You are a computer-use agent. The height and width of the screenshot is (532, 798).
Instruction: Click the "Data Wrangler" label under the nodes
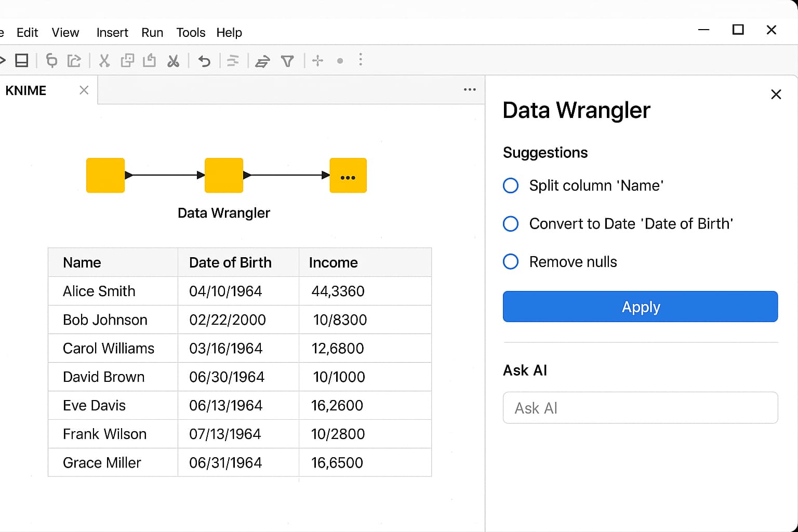(224, 213)
